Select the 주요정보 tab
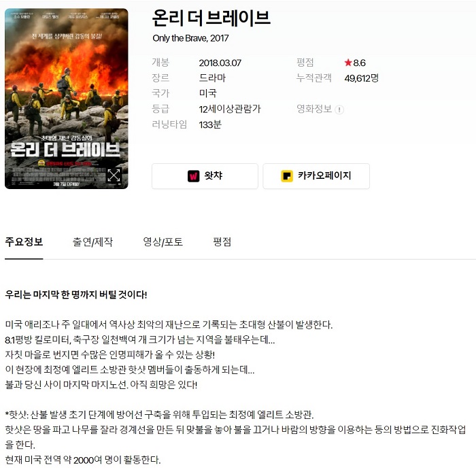 24,242
